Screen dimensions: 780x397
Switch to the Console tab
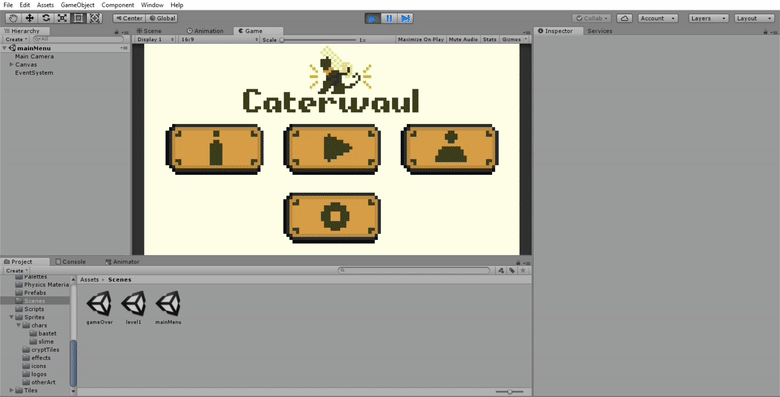[71, 262]
